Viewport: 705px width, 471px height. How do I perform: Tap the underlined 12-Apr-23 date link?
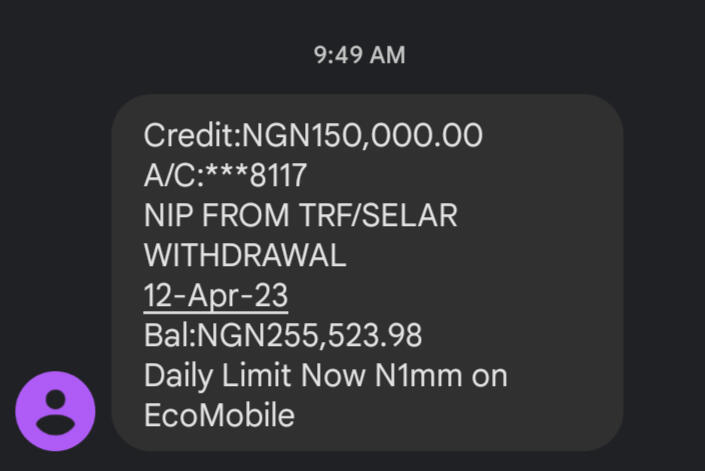pyautogui.click(x=216, y=296)
